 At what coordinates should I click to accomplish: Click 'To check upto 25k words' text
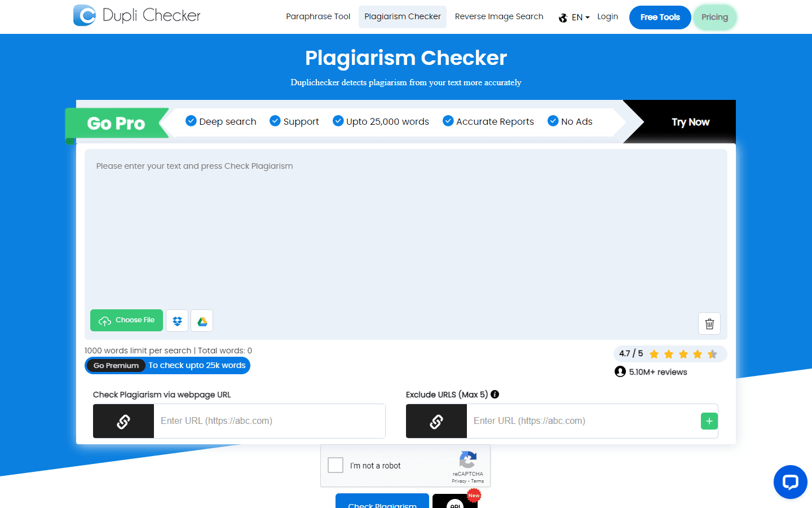pos(197,365)
